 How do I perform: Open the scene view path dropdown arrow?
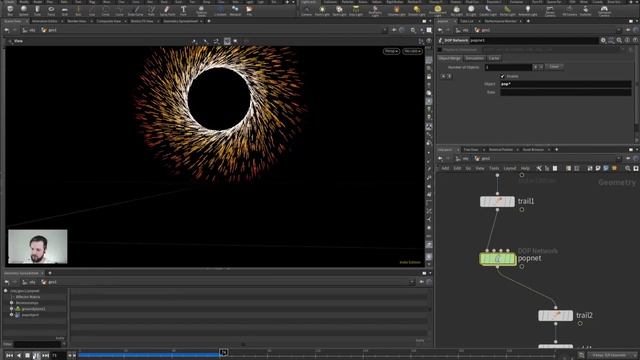pyautogui.click(x=384, y=30)
